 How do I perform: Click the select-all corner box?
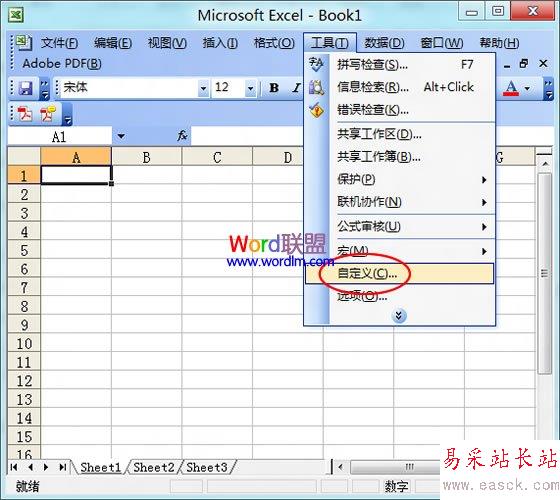click(24, 157)
